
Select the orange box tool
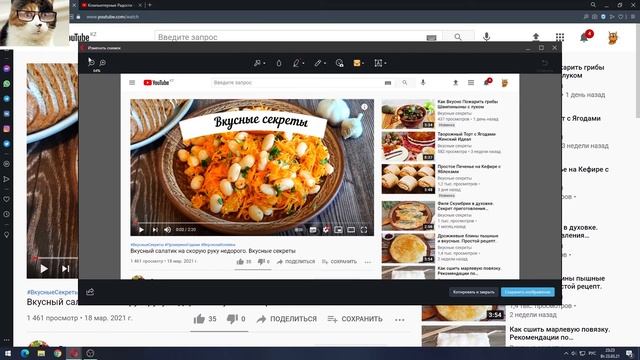357,63
